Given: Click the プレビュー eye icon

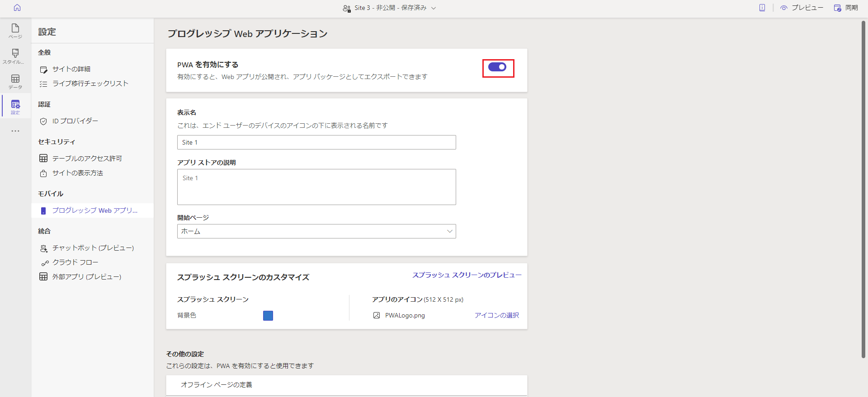Looking at the screenshot, I should point(784,8).
